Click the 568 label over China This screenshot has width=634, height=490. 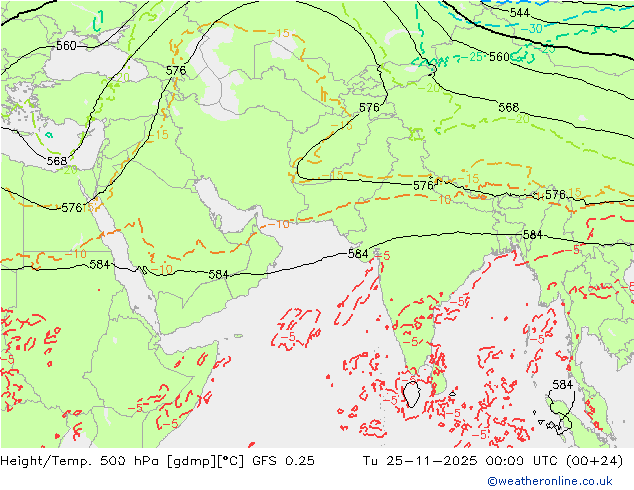508,107
